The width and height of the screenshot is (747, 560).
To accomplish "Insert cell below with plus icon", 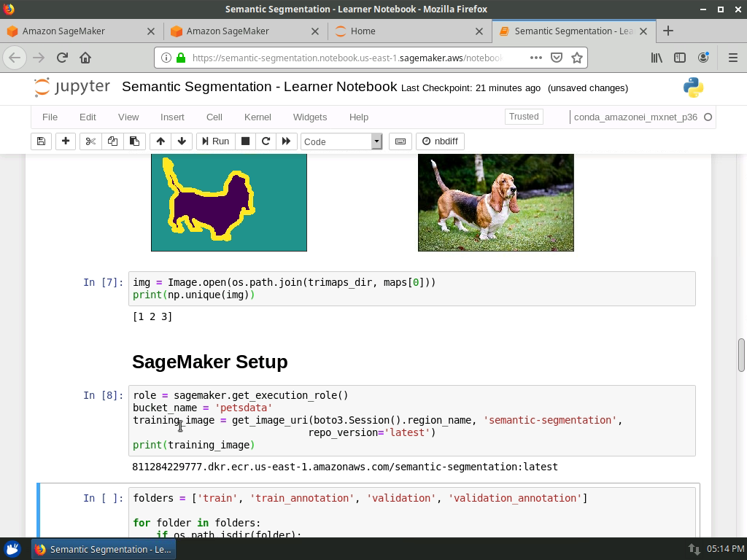I will click(x=66, y=141).
